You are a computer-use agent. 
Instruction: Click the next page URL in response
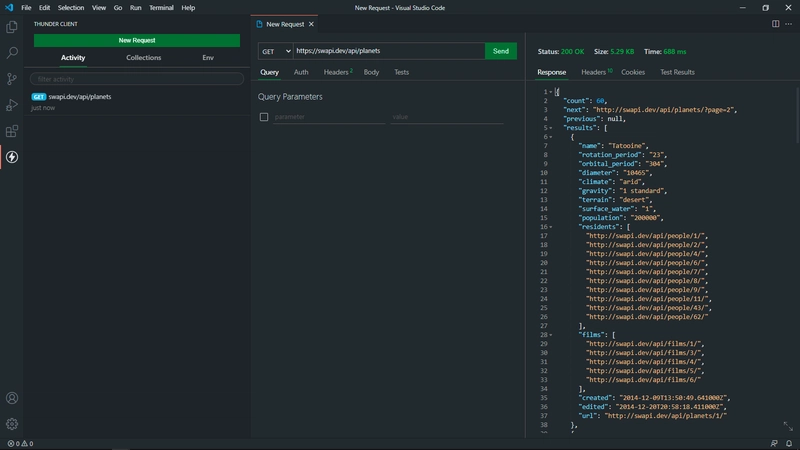[663, 110]
